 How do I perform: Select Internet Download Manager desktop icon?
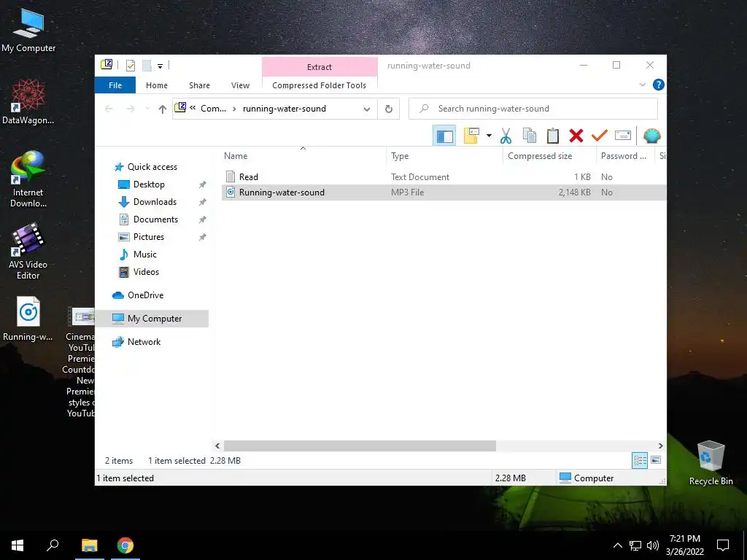pos(28,179)
